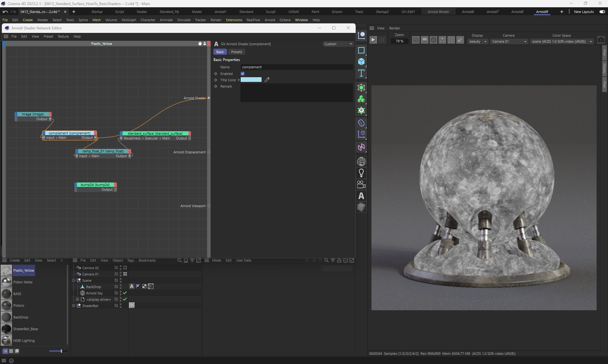Select the Piston Metal material thumbnail
608x364 pixels.
pos(6,282)
